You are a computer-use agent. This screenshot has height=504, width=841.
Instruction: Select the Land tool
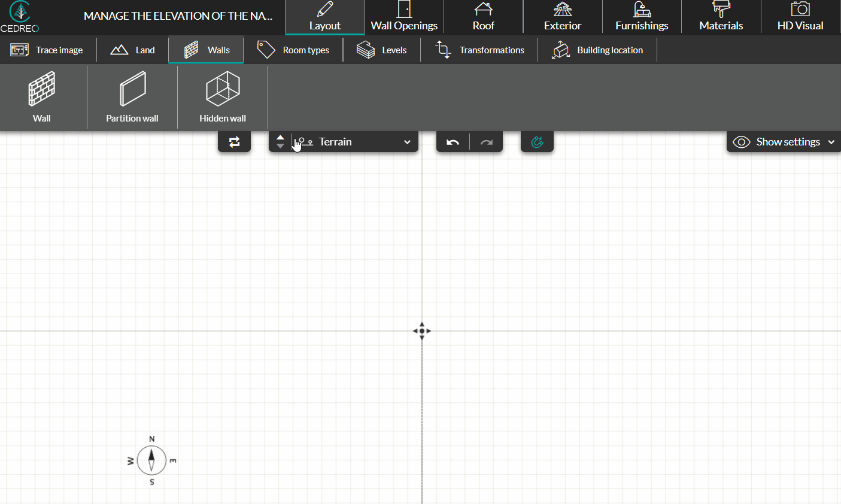pyautogui.click(x=132, y=50)
